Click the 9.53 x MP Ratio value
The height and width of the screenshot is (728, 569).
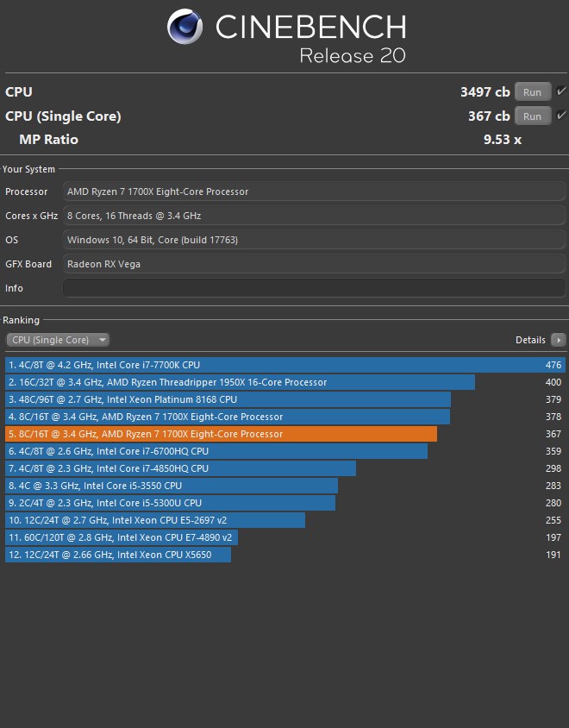click(x=502, y=139)
